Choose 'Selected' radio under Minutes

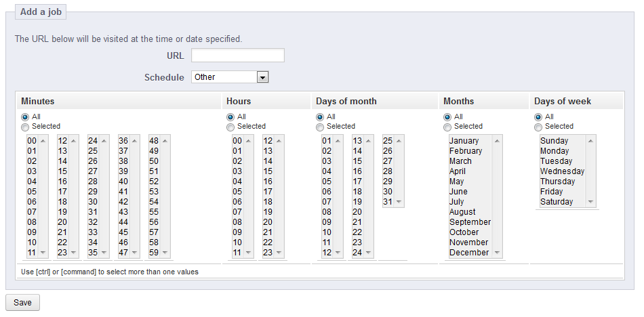coord(25,127)
